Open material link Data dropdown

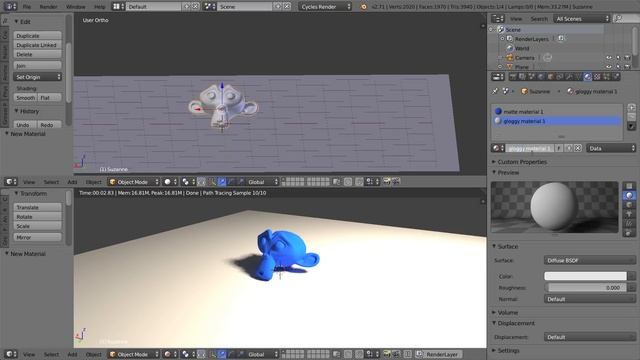point(611,148)
